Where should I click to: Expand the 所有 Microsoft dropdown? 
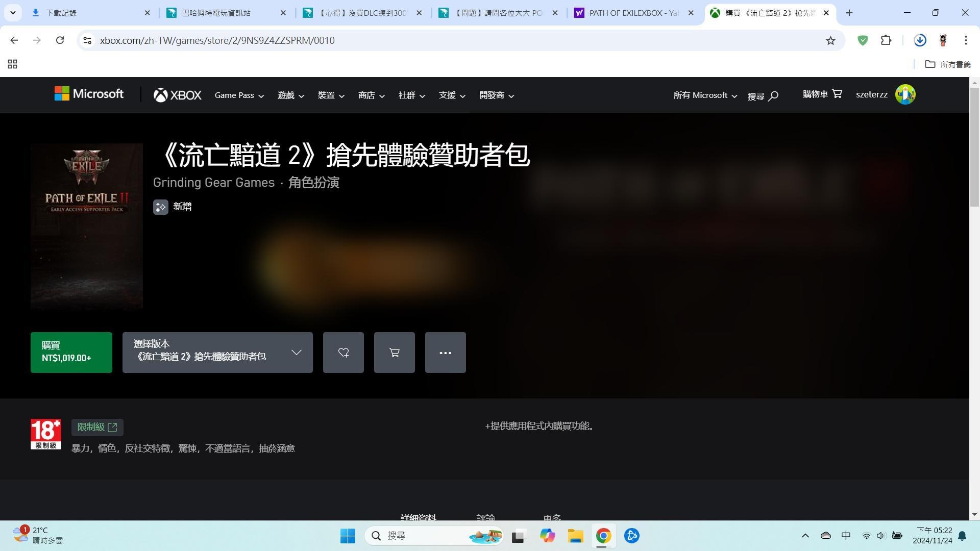704,95
